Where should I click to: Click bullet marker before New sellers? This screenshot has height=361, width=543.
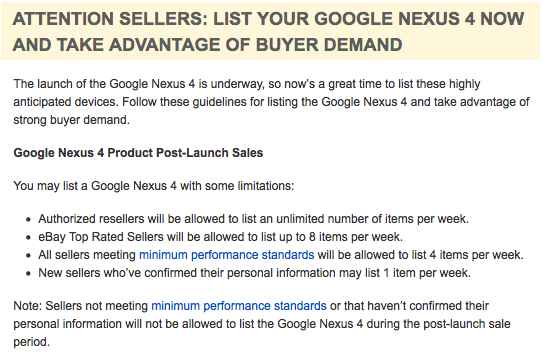tap(28, 274)
